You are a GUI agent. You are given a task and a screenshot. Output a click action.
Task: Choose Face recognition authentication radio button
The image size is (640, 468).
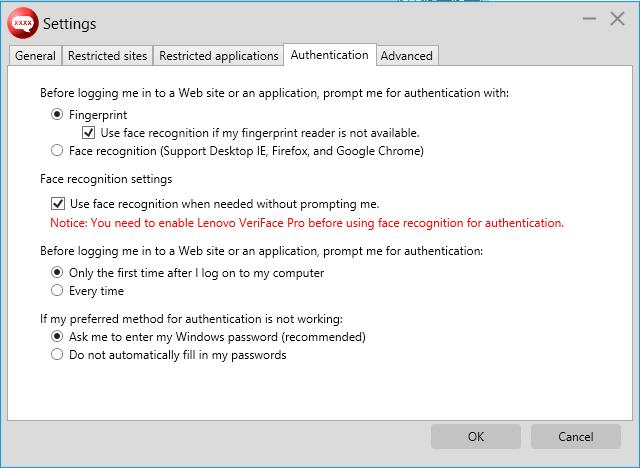pos(57,151)
